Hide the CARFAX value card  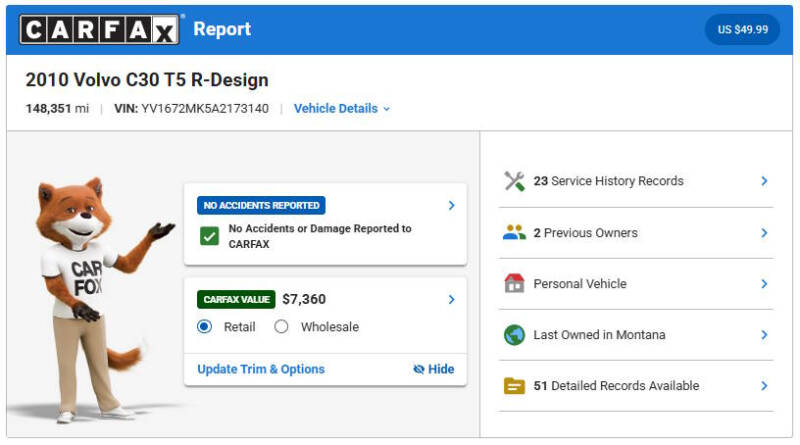[434, 369]
